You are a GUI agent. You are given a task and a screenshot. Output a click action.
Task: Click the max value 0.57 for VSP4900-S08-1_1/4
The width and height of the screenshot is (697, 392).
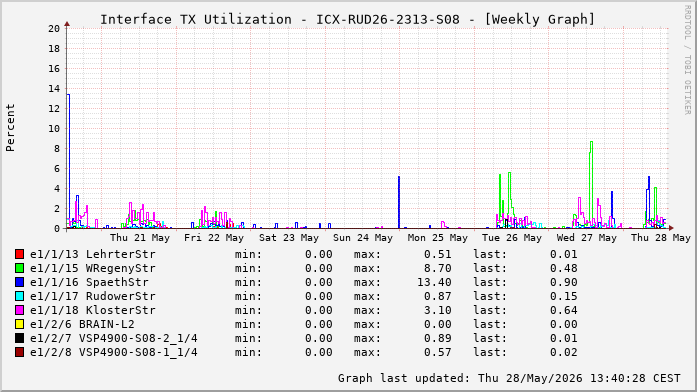(x=438, y=352)
